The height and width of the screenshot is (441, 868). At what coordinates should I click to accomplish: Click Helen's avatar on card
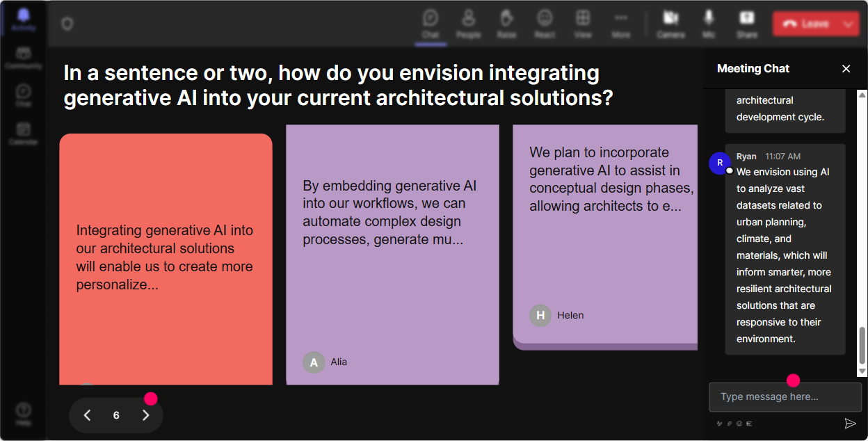click(x=540, y=316)
